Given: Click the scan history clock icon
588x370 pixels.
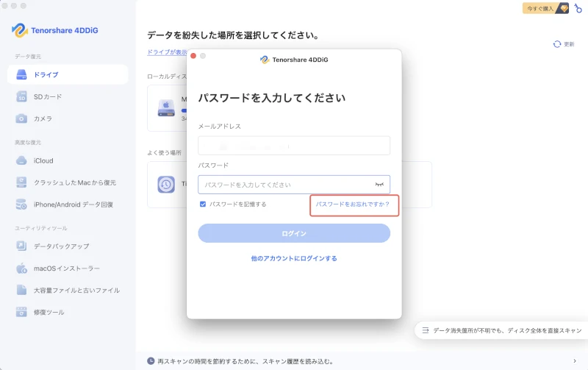Looking at the screenshot, I should coord(151,361).
